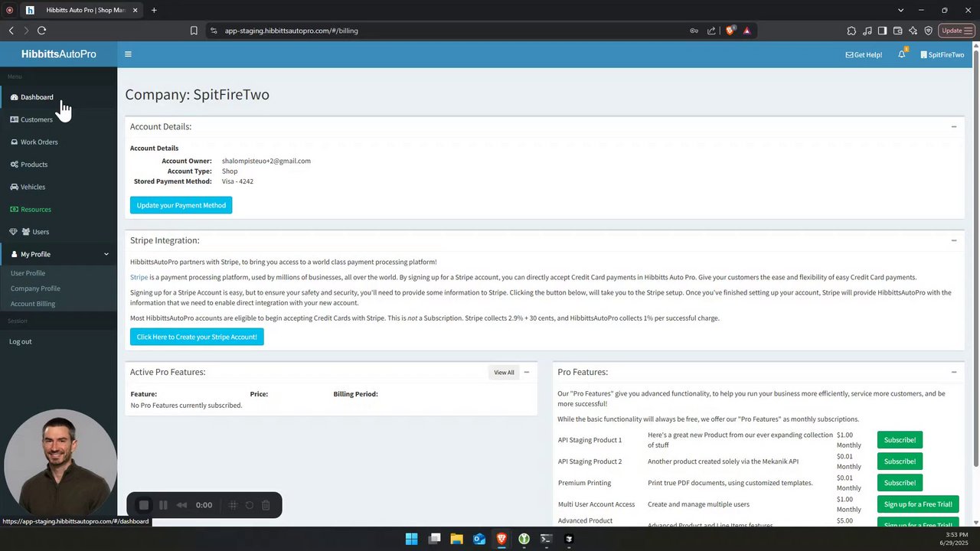Image resolution: width=980 pixels, height=551 pixels.
Task: Open Account Billing submenu link
Action: pyautogui.click(x=33, y=304)
